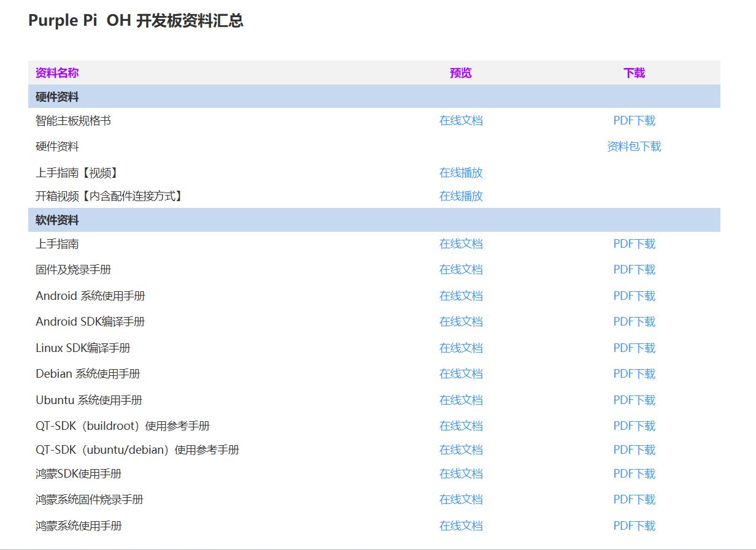The height and width of the screenshot is (550, 756).
Task: Play the 开箱视频 unboxing video
Action: click(461, 196)
